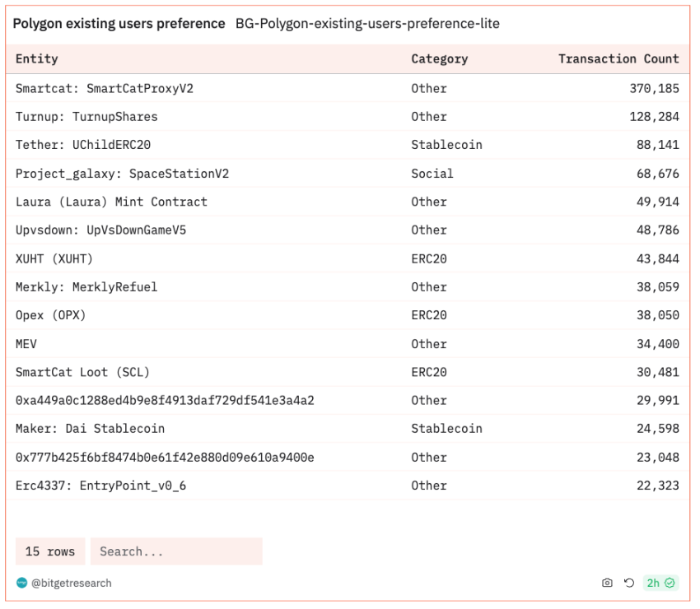Select the Erc4337: EntryPoint_v0_6 row
700x609 pixels.
[348, 486]
